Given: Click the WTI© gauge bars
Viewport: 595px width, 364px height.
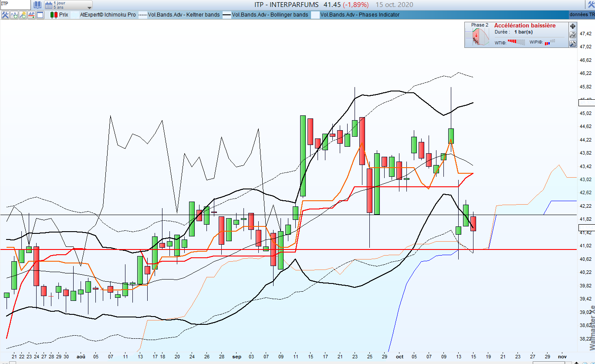Looking at the screenshot, I should click(517, 42).
